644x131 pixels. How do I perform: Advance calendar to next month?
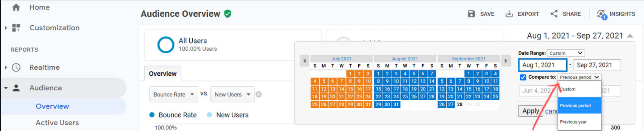(506, 61)
